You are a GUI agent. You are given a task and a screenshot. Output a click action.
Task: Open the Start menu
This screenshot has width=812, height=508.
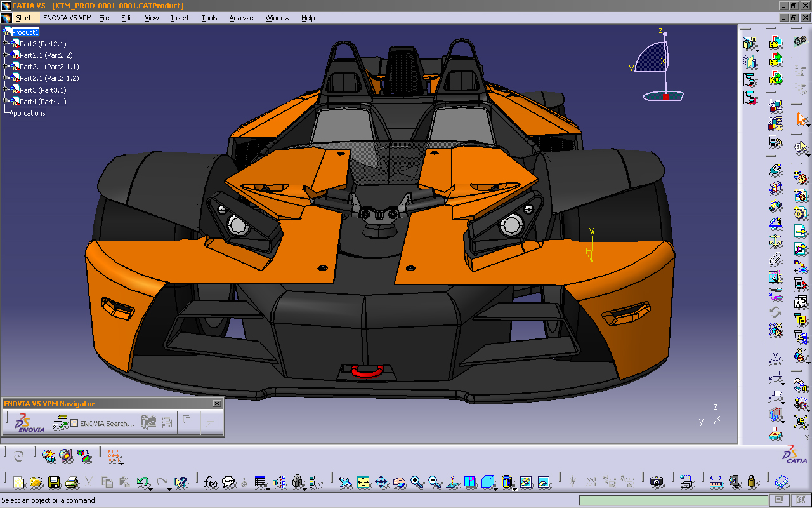point(23,18)
